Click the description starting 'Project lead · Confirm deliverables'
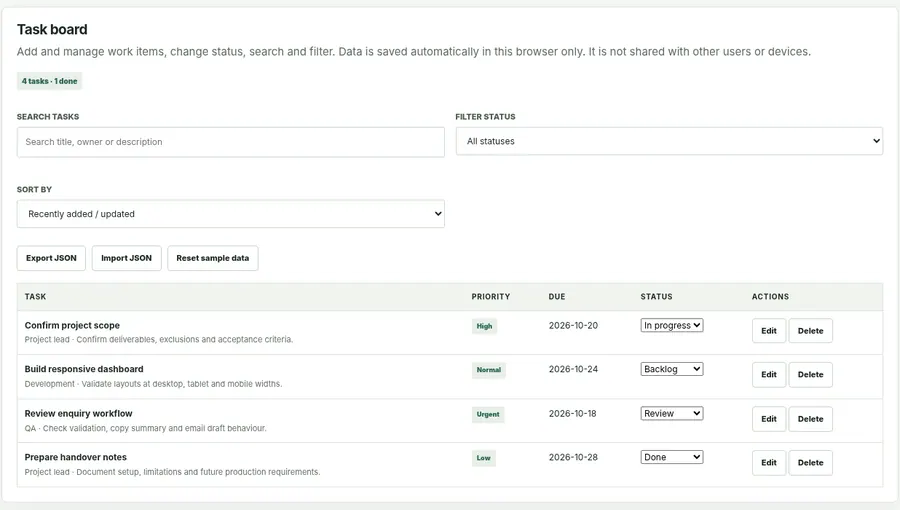Viewport: 900px width, 510px height. coord(159,340)
